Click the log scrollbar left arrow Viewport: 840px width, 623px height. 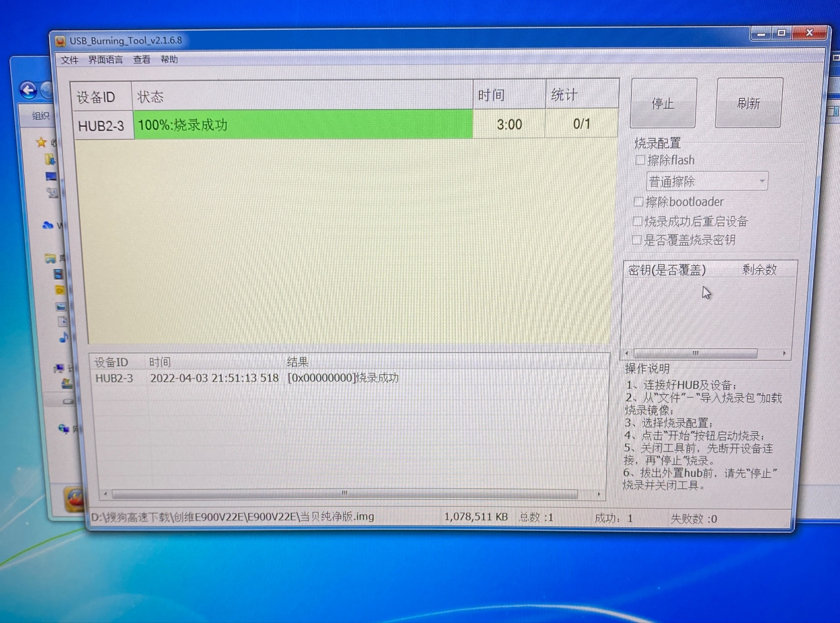pyautogui.click(x=105, y=493)
